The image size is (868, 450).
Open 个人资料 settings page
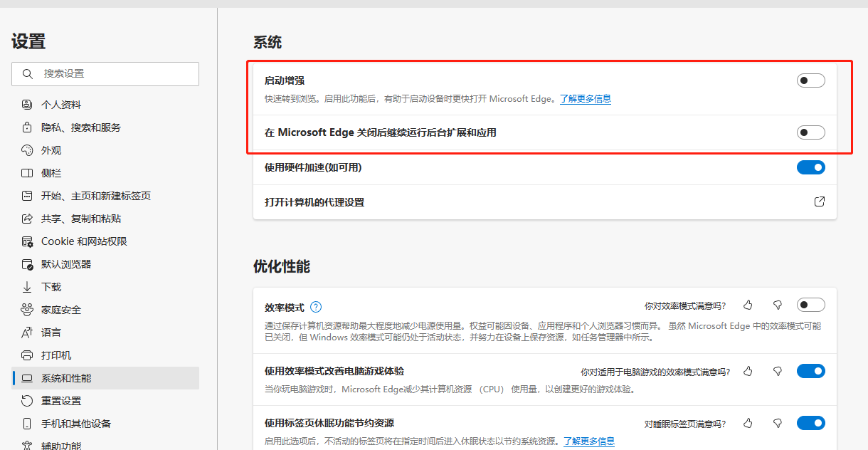click(105, 105)
